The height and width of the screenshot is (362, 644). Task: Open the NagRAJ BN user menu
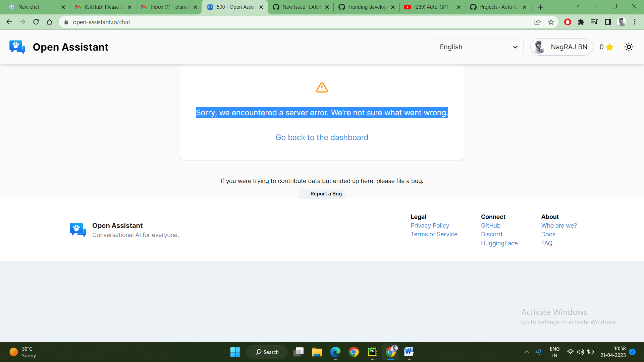561,47
